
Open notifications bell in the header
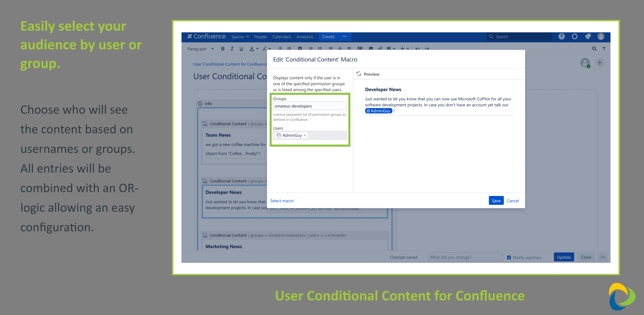(588, 36)
